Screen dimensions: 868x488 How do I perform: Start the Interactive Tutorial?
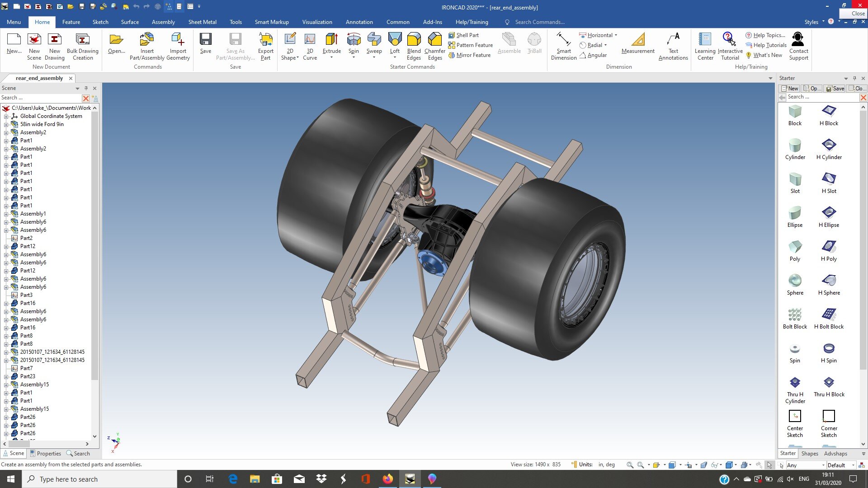730,46
